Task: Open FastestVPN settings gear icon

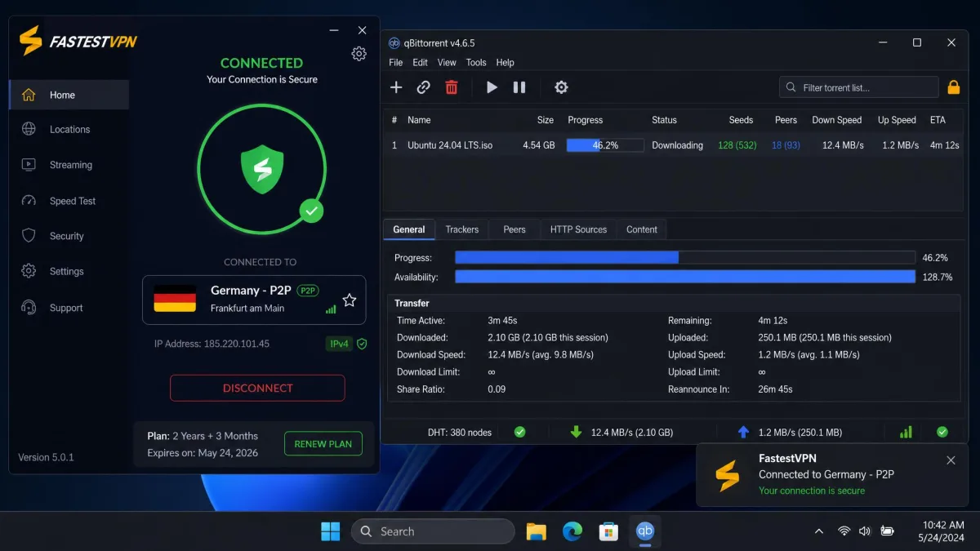Action: (359, 54)
